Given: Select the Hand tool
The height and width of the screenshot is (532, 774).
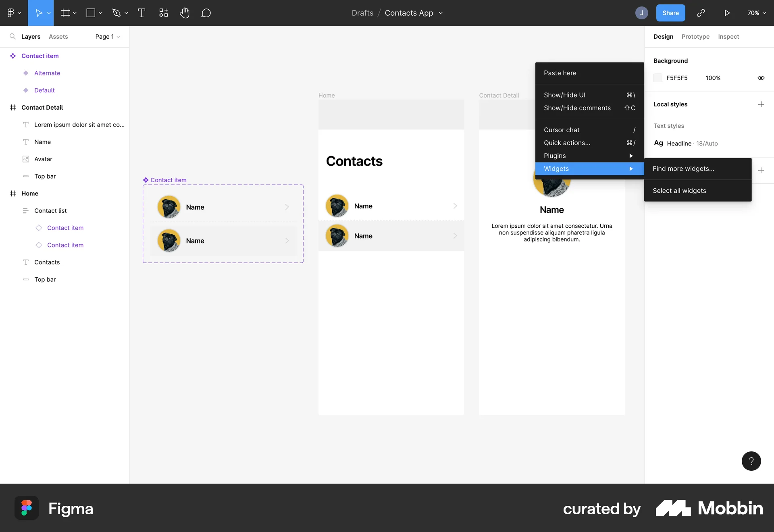Looking at the screenshot, I should click(185, 12).
